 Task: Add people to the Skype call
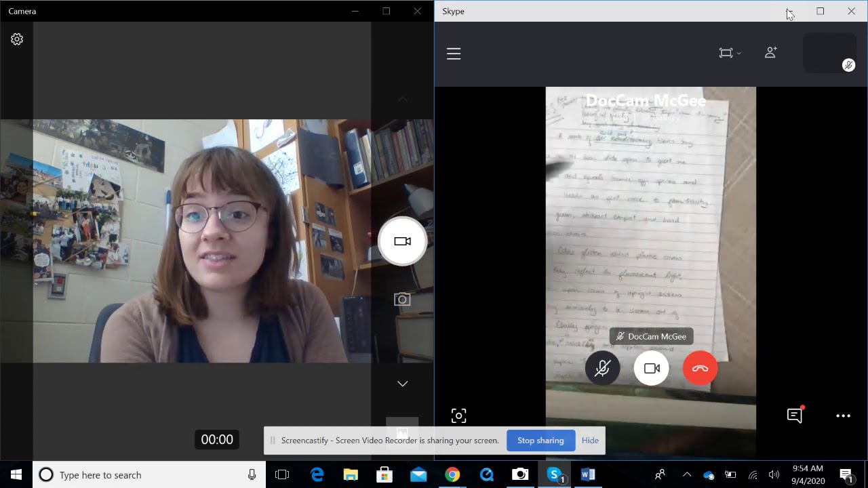771,52
